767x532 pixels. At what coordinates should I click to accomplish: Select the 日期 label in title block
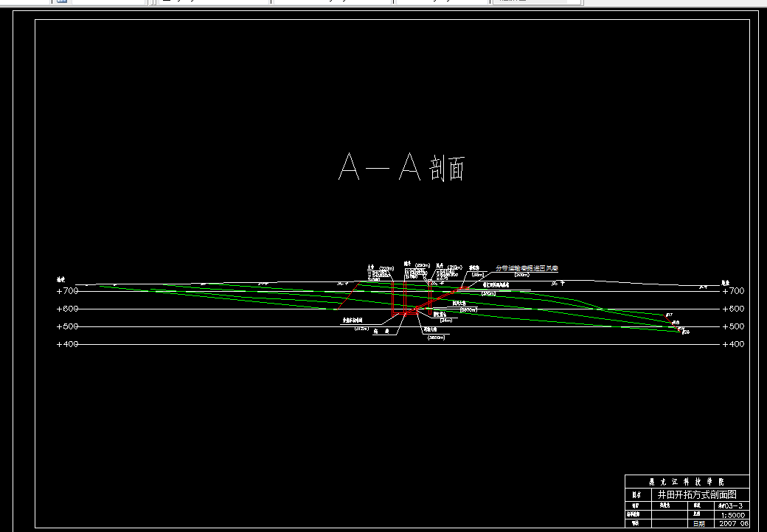coord(699,524)
